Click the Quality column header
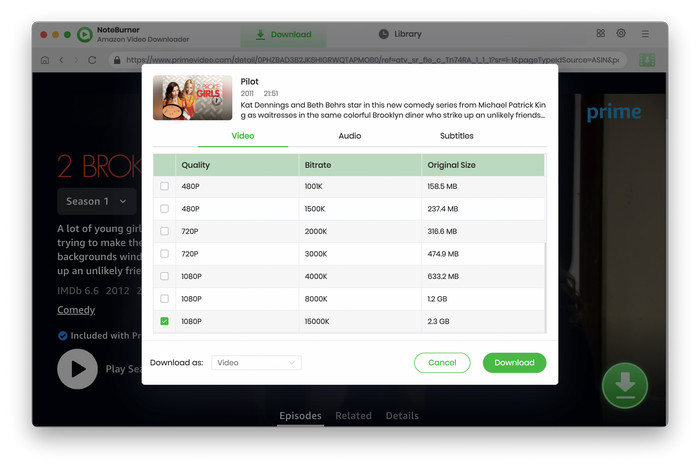This screenshot has height=469, width=700. pyautogui.click(x=237, y=165)
